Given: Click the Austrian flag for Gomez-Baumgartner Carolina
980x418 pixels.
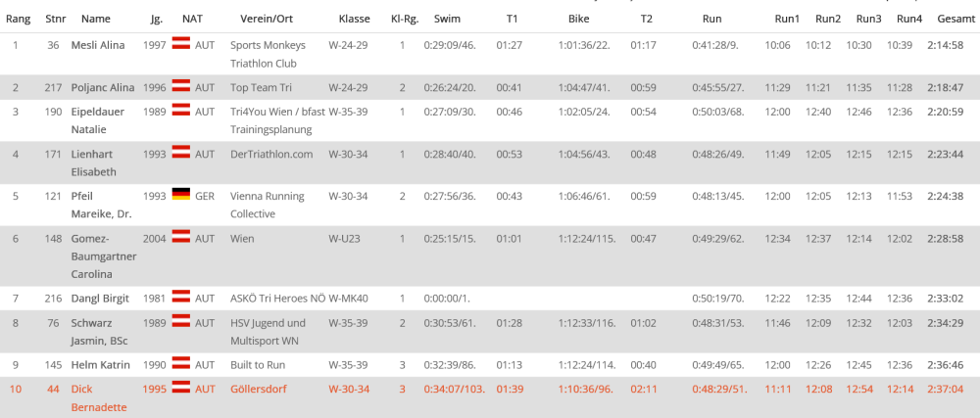Looking at the screenshot, I should [180, 236].
